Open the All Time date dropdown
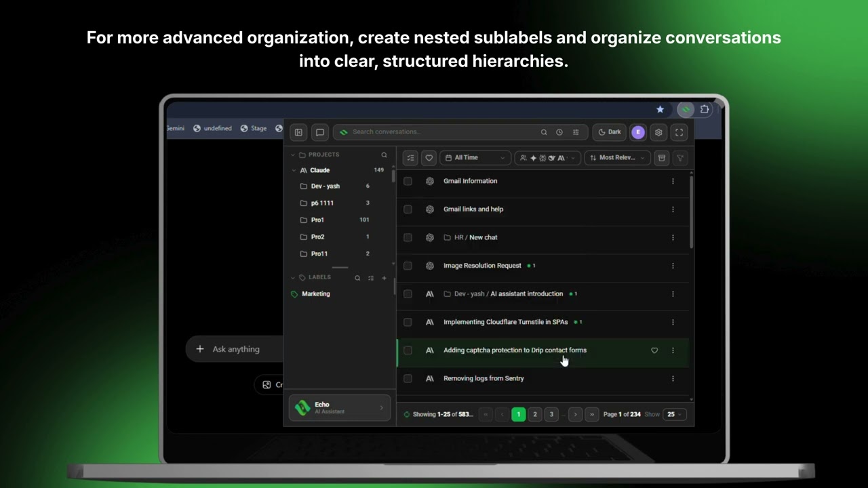This screenshot has width=868, height=488. tap(475, 158)
